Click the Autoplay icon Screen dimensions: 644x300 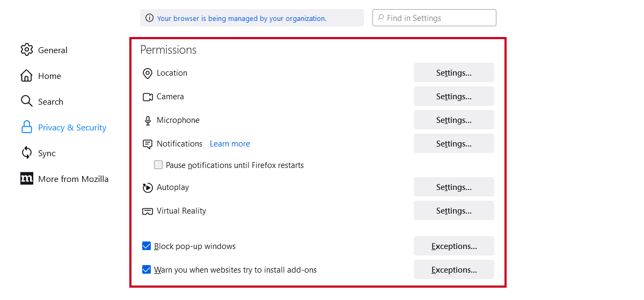point(148,188)
